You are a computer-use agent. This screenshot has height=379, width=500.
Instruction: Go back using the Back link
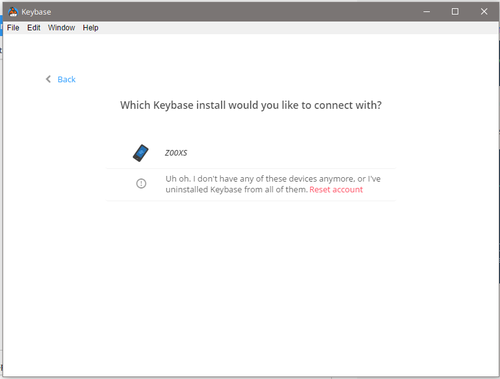[x=66, y=79]
